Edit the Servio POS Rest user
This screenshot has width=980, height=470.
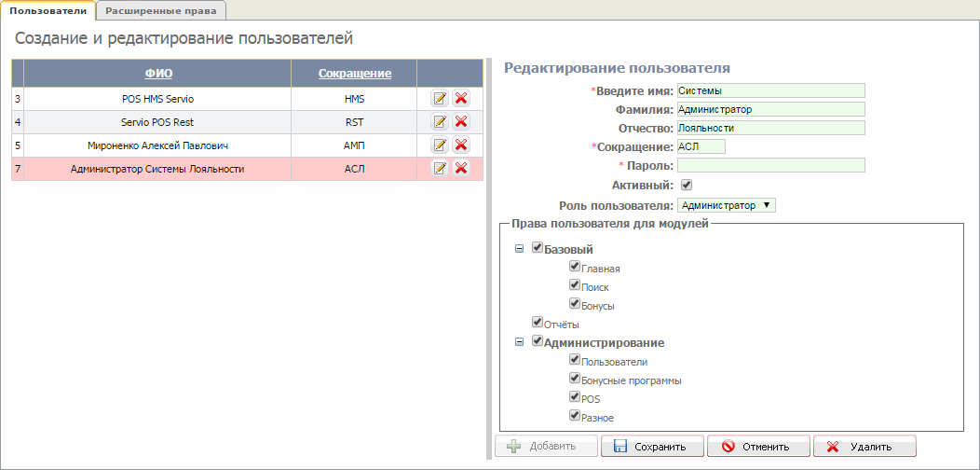(440, 121)
